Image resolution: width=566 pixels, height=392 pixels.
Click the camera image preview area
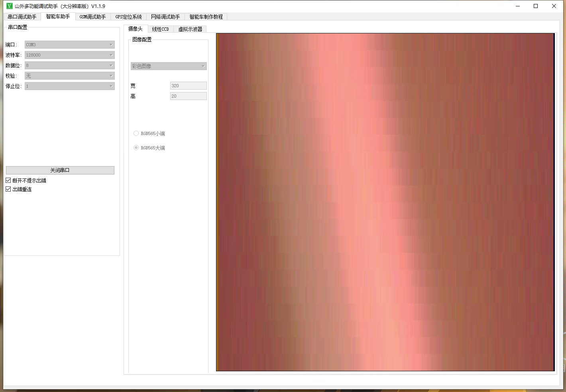385,202
